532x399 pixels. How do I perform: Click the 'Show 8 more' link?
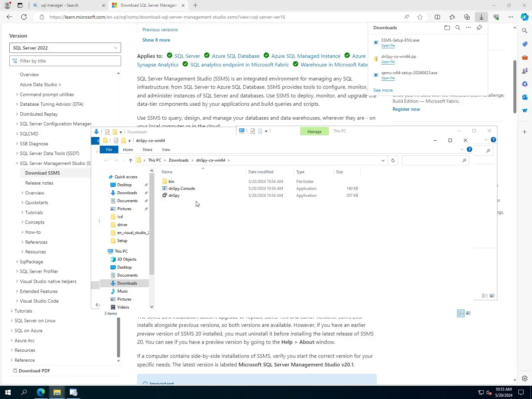pyautogui.click(x=156, y=40)
